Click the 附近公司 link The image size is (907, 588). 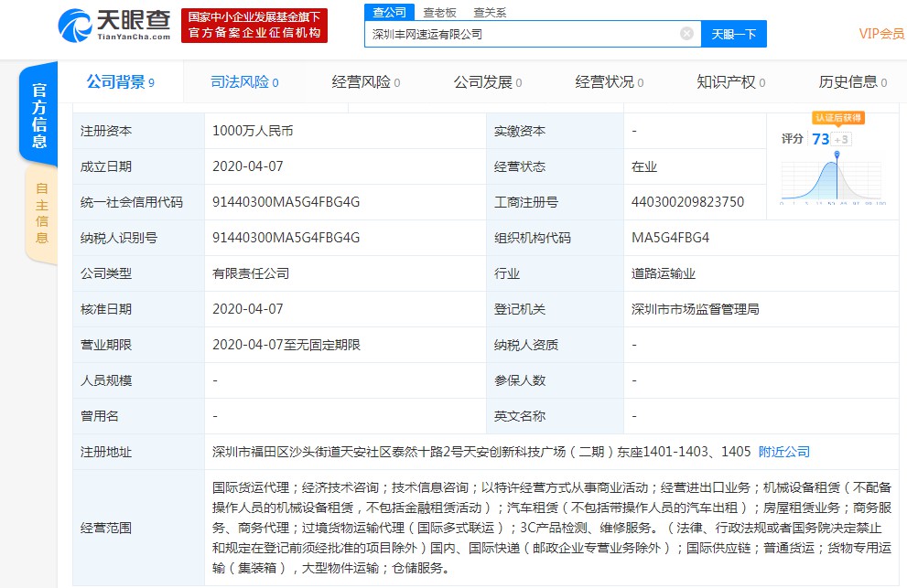tap(784, 452)
